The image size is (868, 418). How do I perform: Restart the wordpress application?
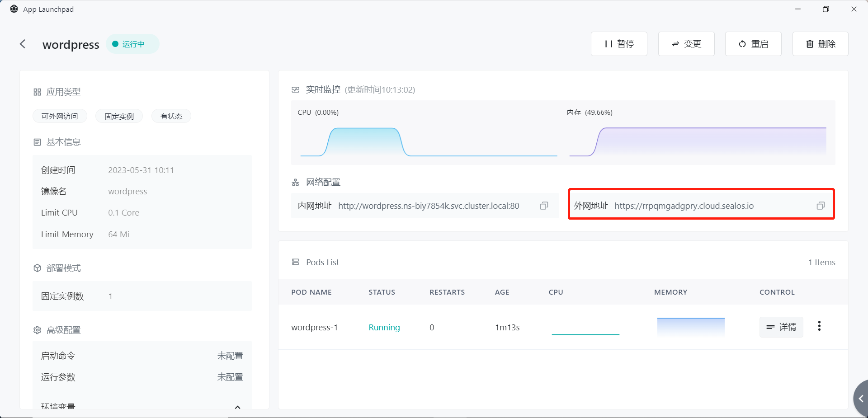[753, 44]
